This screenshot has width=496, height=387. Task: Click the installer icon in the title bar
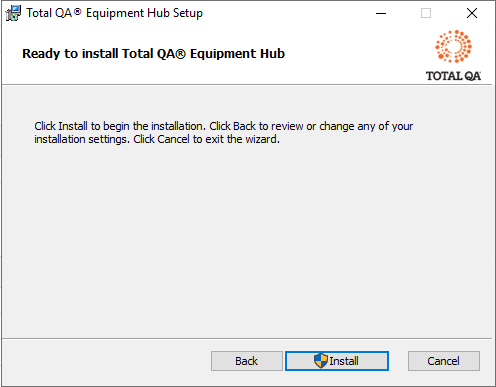coord(13,13)
